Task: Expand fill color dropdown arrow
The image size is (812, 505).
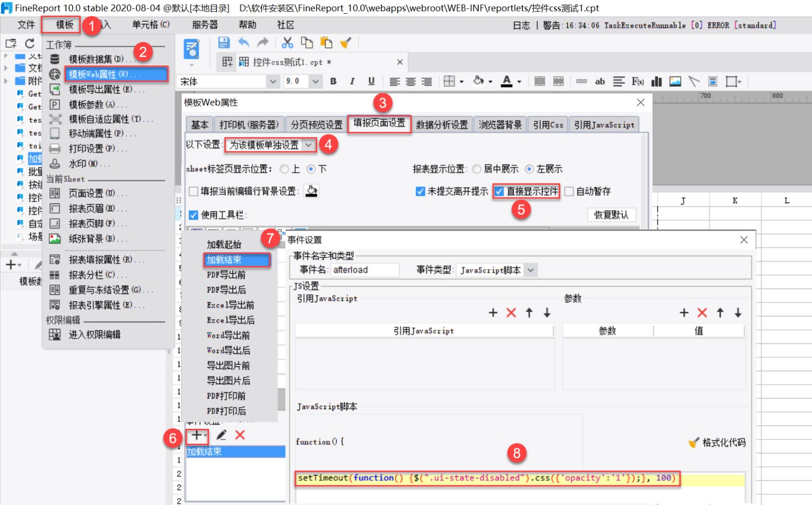Action: click(x=490, y=82)
